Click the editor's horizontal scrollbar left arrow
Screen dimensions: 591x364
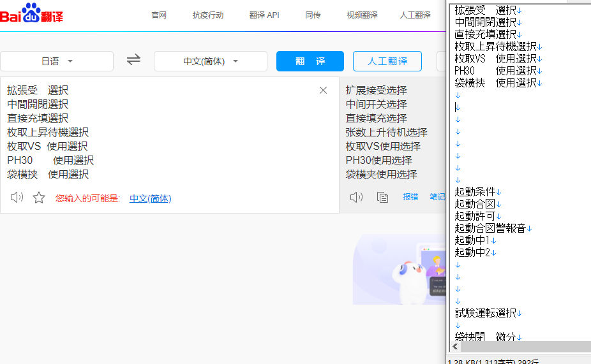click(455, 347)
